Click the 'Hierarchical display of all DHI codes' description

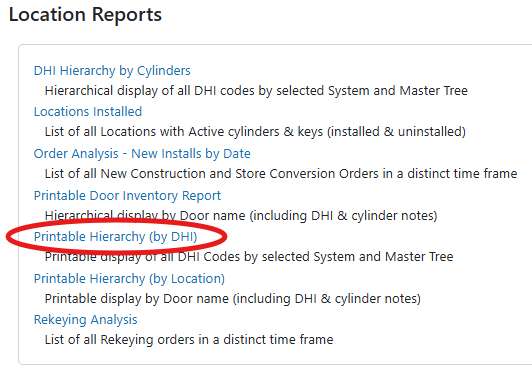pyautogui.click(x=256, y=91)
